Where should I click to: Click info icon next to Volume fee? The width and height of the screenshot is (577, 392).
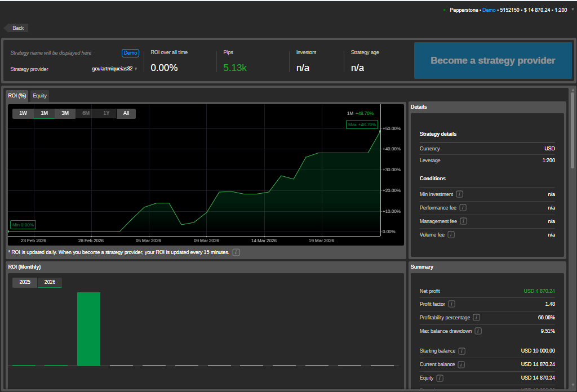pyautogui.click(x=451, y=235)
